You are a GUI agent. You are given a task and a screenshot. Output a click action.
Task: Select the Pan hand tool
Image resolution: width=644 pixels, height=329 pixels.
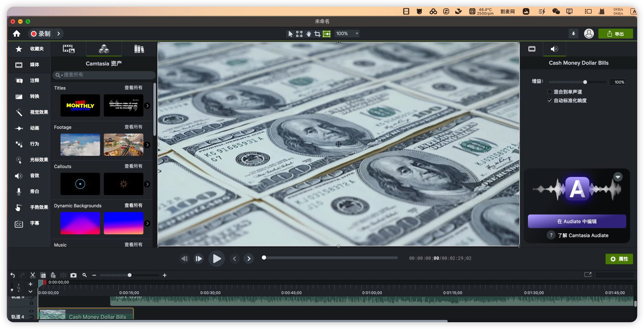click(308, 34)
